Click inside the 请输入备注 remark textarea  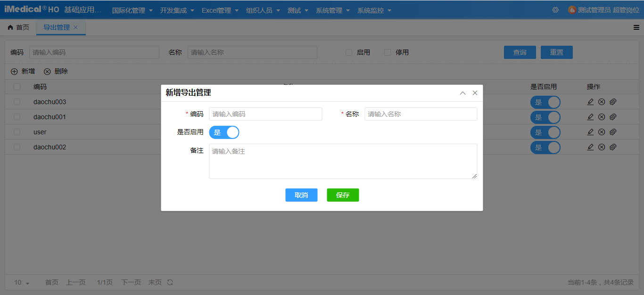343,161
